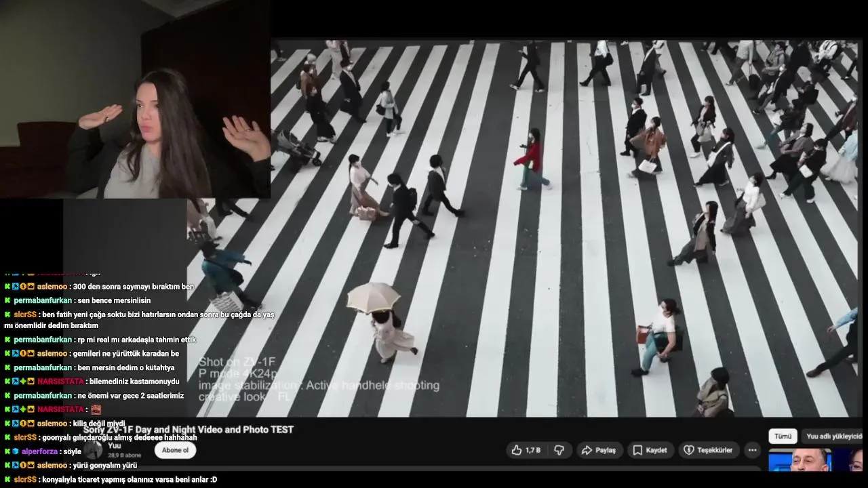Screen dimensions: 868x488
Task: Click chat message 'gemileri ne yürüttük karadan be'
Action: click(x=125, y=354)
